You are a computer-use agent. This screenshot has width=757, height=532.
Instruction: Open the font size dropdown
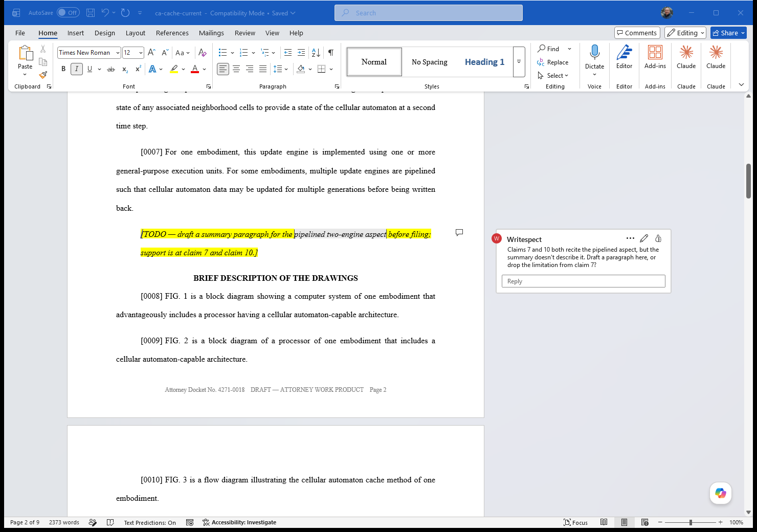(x=141, y=53)
